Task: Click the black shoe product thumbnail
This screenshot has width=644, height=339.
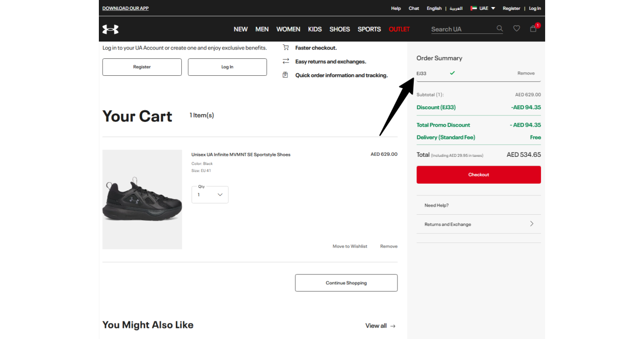Action: point(142,199)
